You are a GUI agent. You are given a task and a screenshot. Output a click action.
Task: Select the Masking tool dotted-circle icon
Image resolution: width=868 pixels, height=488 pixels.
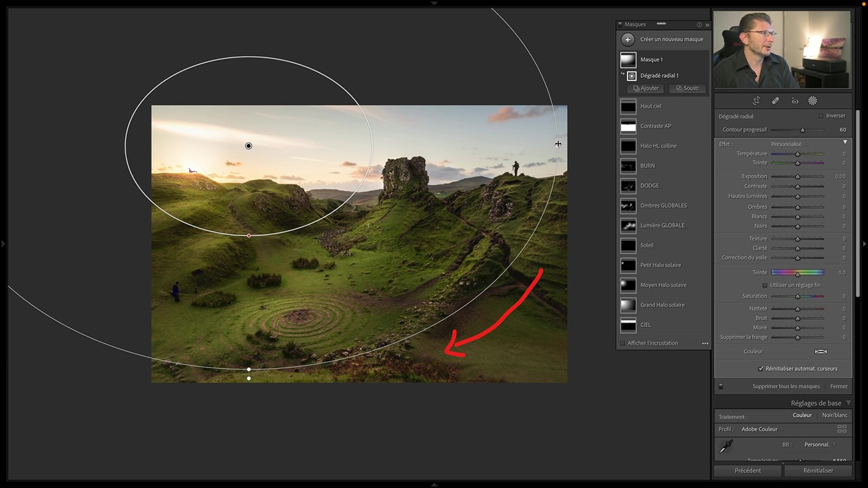coord(812,101)
